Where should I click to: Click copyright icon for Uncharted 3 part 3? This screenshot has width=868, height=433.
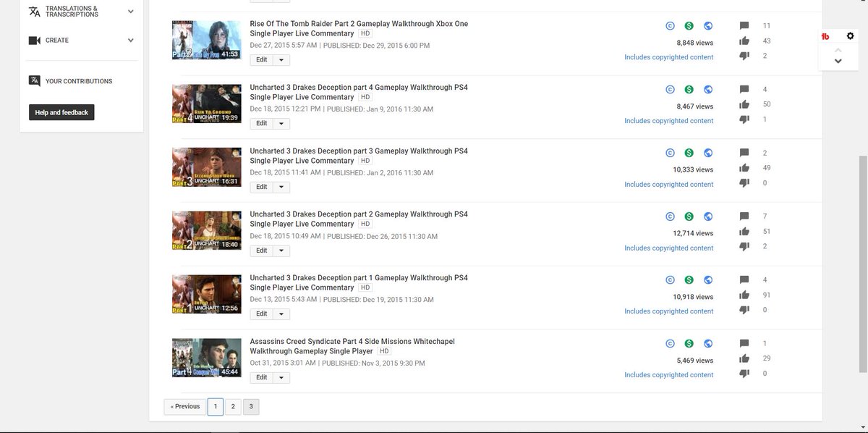(671, 153)
